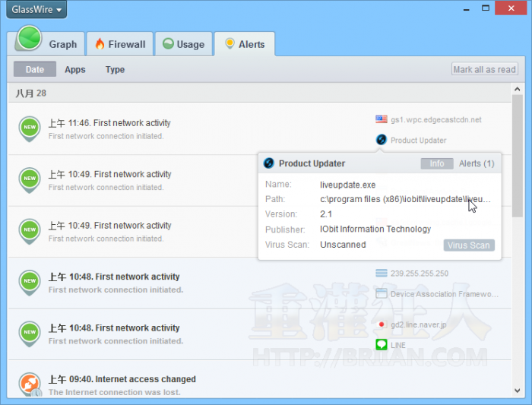Group alerts by Apps
This screenshot has height=405, width=532.
pos(75,69)
